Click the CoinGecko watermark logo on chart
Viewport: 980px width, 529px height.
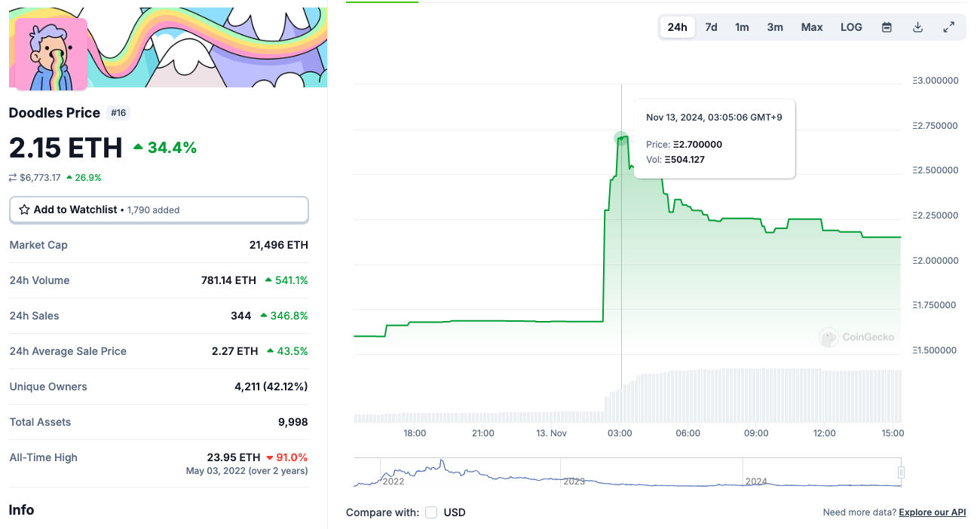(x=857, y=337)
